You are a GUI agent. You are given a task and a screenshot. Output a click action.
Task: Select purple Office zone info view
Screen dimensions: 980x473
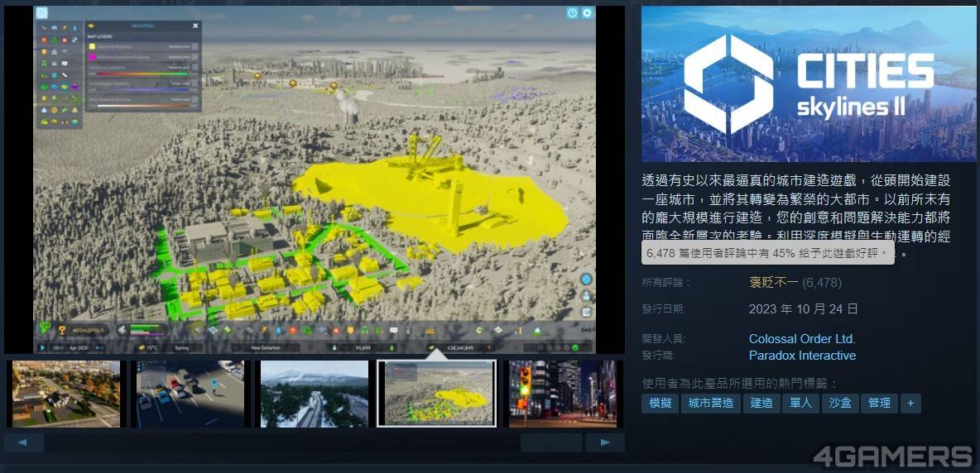(75, 87)
